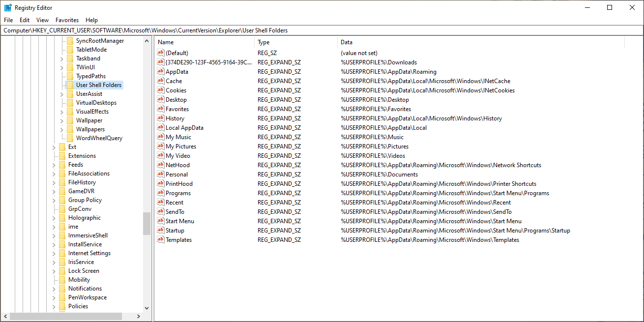
Task: Click the Registry Editor icon in title bar
Action: [x=8, y=8]
